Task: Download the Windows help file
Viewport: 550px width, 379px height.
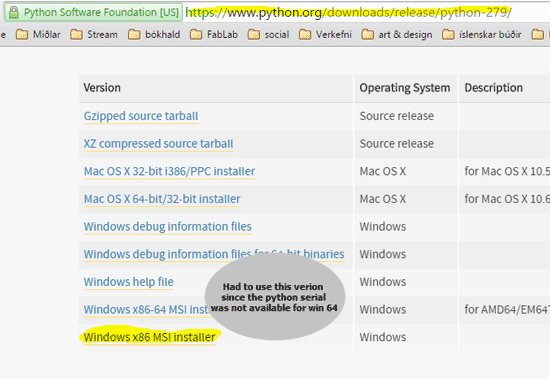Action: pos(128,282)
